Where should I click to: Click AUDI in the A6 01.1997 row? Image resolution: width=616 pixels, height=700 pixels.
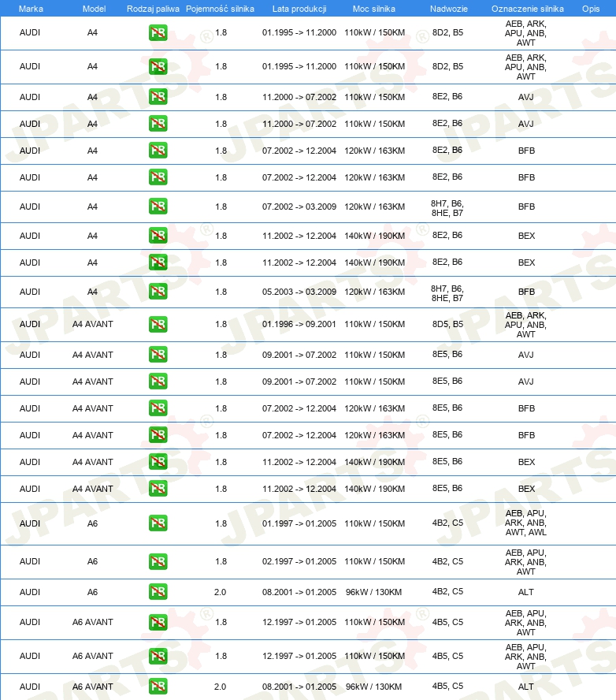click(30, 523)
